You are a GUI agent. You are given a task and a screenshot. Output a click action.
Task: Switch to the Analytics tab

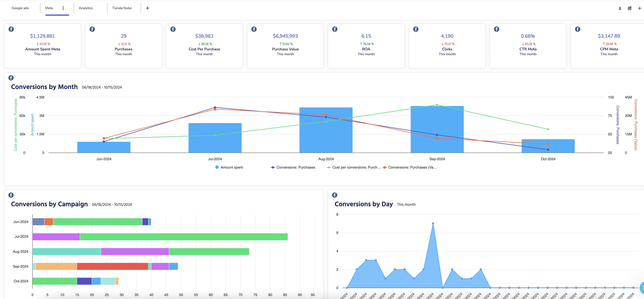pos(86,8)
